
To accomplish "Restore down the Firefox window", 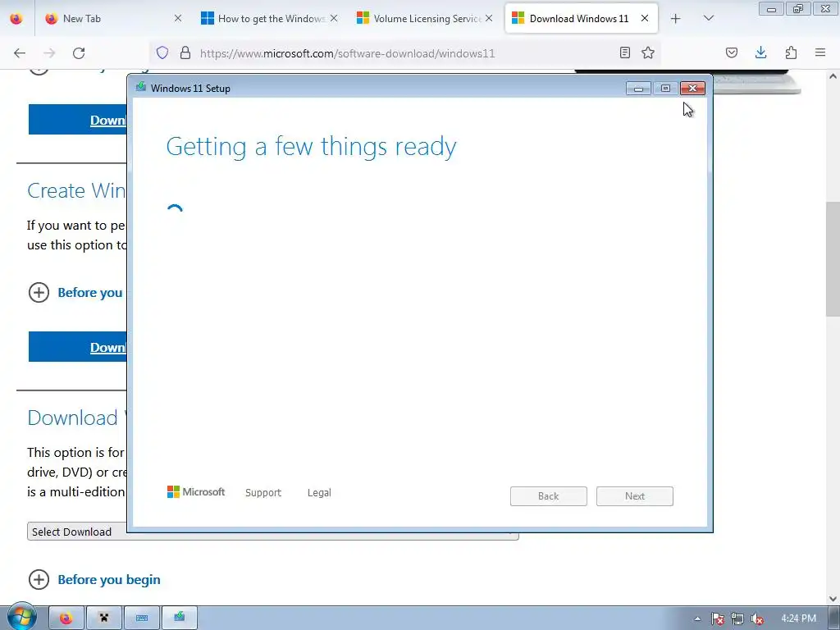I will [798, 9].
